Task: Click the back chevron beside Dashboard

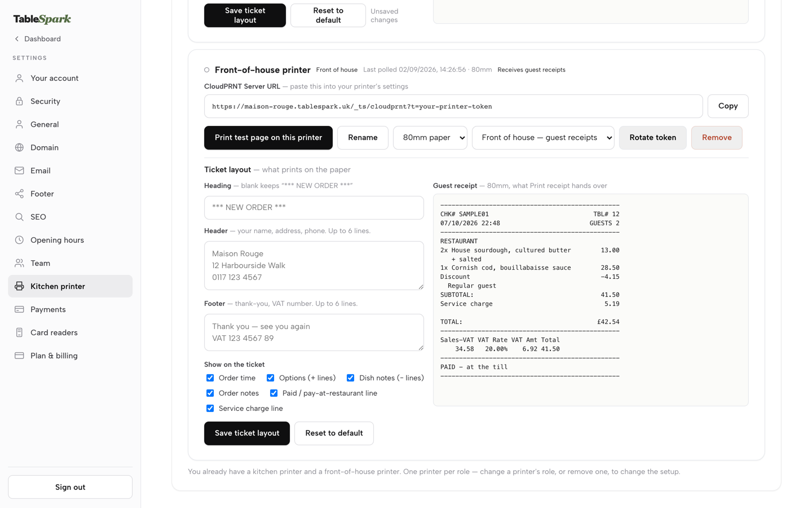Action: click(17, 39)
